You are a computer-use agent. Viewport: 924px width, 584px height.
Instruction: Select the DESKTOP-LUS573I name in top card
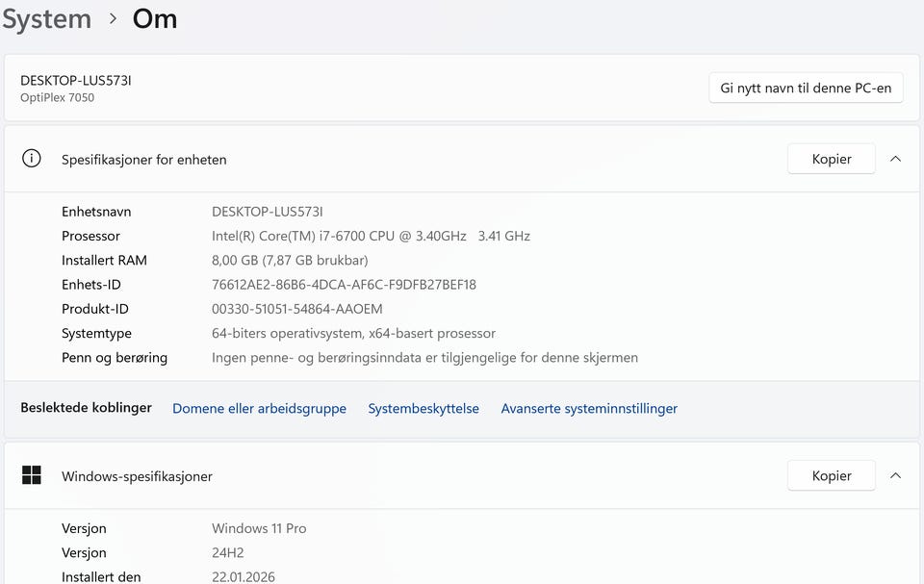(75, 81)
